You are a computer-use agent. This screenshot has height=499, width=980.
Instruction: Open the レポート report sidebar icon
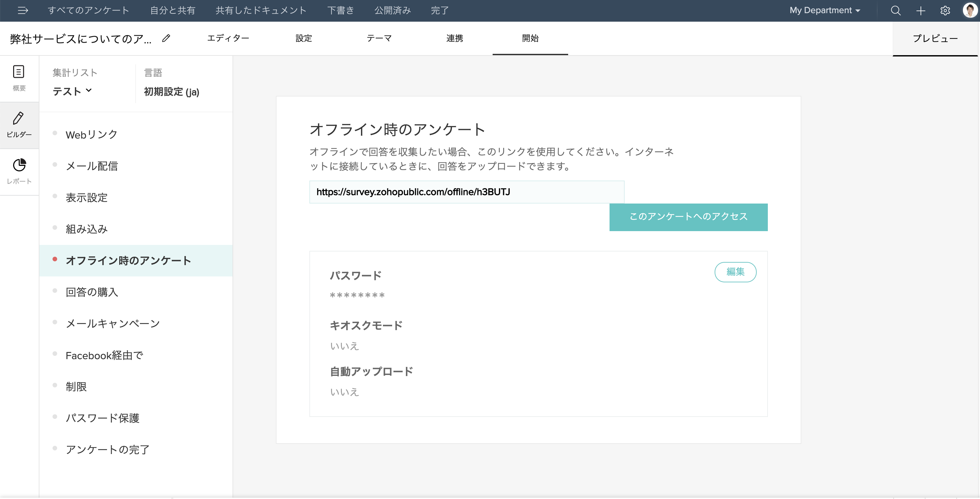19,171
